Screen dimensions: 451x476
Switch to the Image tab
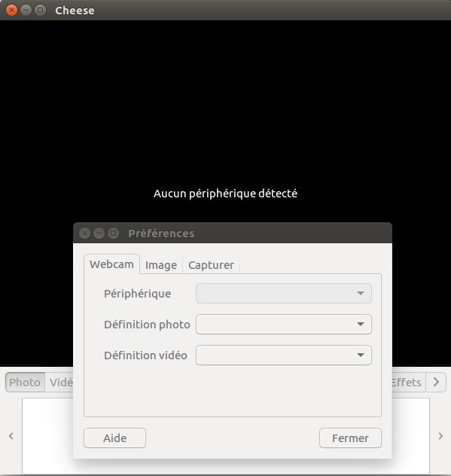[x=161, y=265]
